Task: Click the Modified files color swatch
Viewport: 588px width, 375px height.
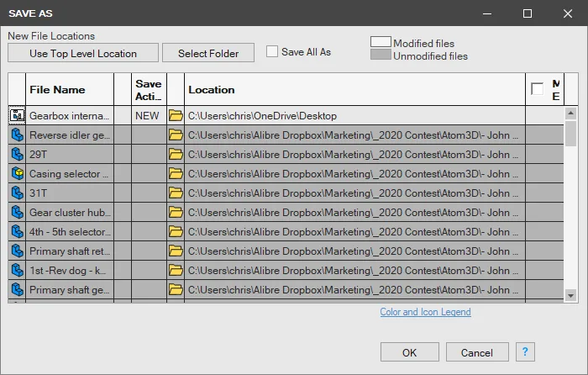Action: [381, 42]
